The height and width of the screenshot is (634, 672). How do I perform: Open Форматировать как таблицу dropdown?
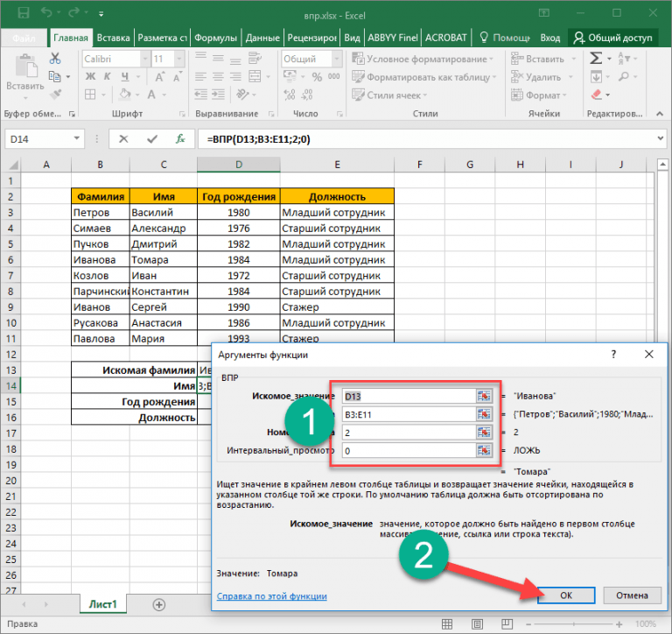pyautogui.click(x=424, y=77)
